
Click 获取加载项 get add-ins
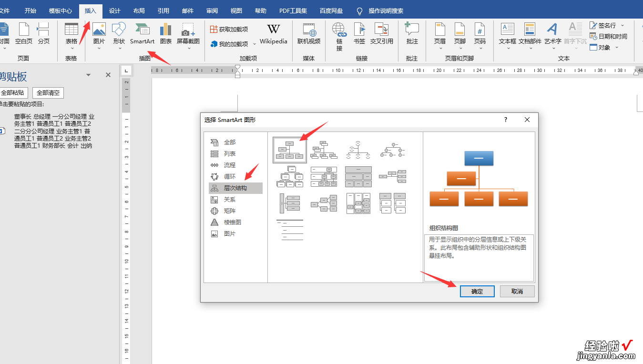tap(229, 30)
